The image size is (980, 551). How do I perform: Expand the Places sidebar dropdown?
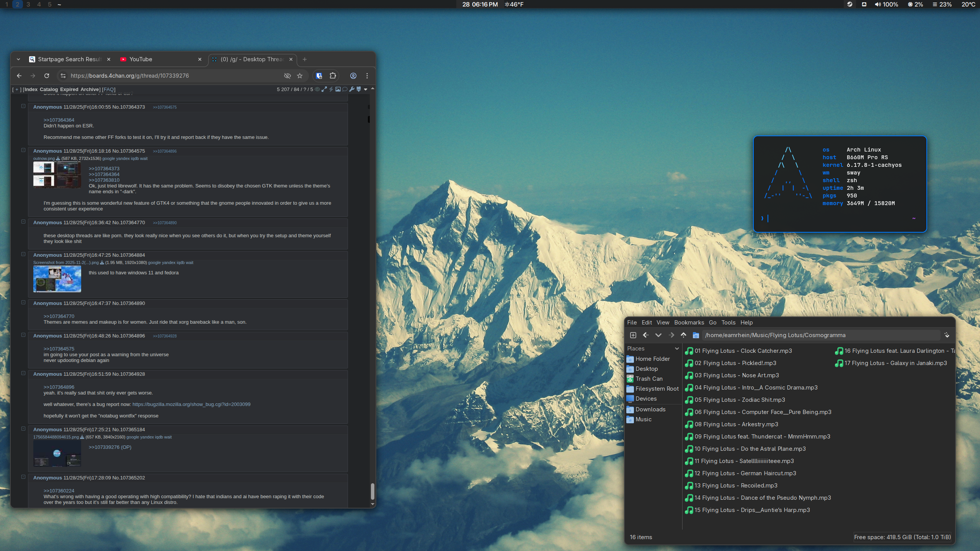pos(676,349)
